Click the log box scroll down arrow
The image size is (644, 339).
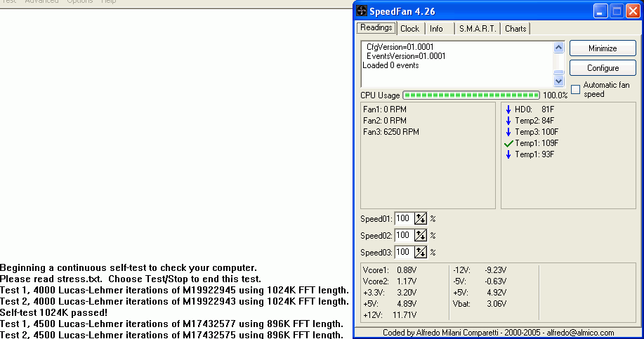(558, 81)
